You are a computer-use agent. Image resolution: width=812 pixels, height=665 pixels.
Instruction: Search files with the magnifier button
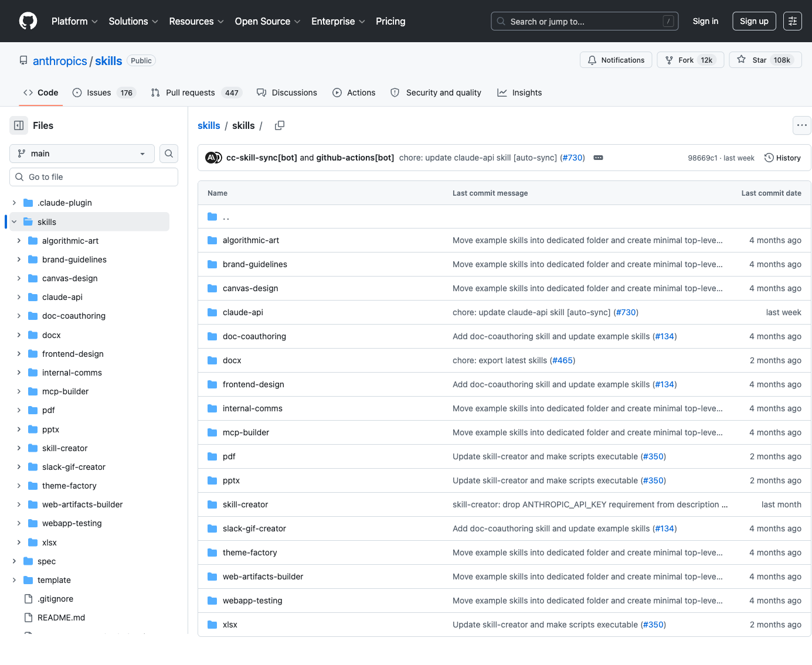(x=169, y=154)
